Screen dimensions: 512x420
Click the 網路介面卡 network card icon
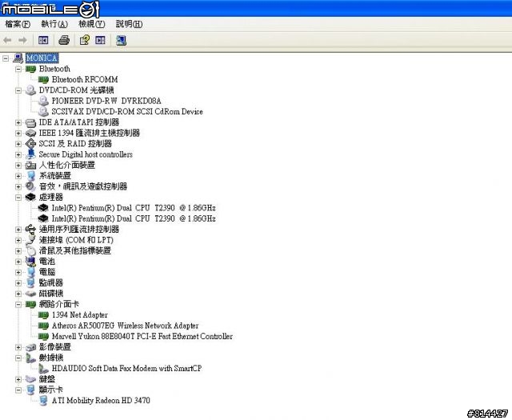pos(30,304)
